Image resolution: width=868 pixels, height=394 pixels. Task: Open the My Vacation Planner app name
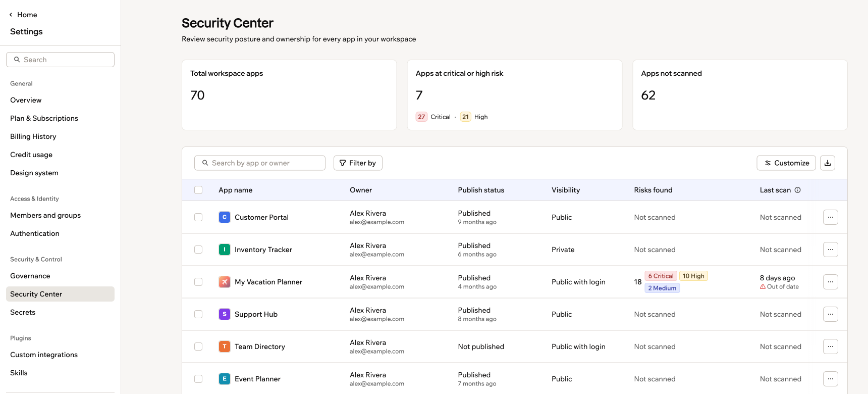268,282
